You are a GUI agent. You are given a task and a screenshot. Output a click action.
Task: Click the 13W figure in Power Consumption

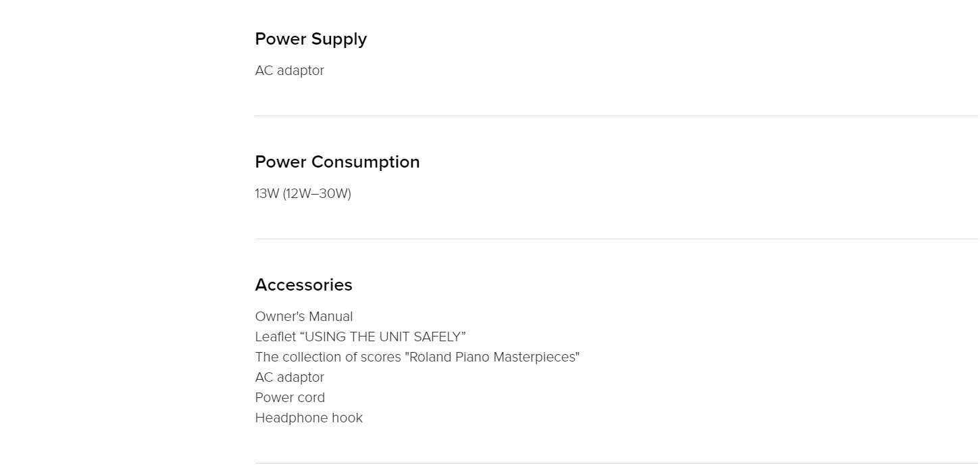click(x=267, y=194)
